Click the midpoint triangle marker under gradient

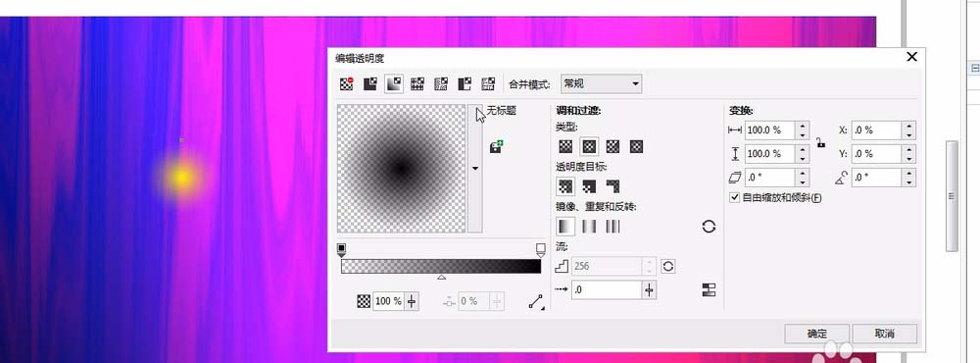[x=441, y=277]
